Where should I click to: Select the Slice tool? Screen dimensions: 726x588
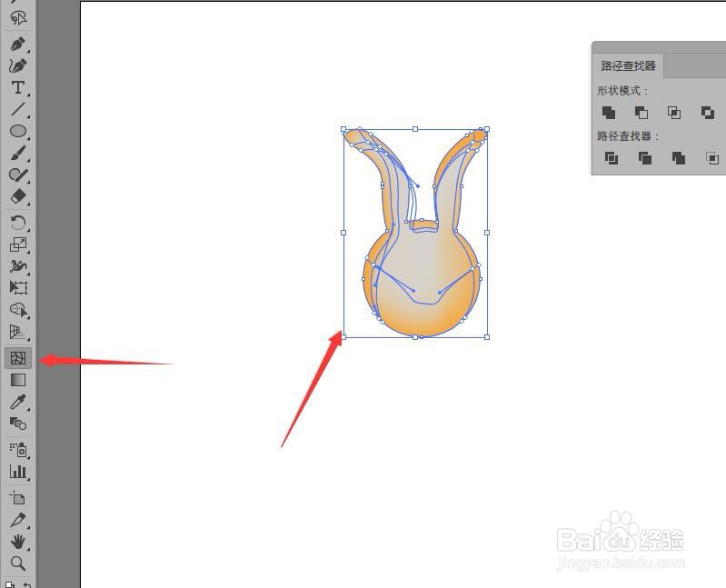click(x=18, y=520)
